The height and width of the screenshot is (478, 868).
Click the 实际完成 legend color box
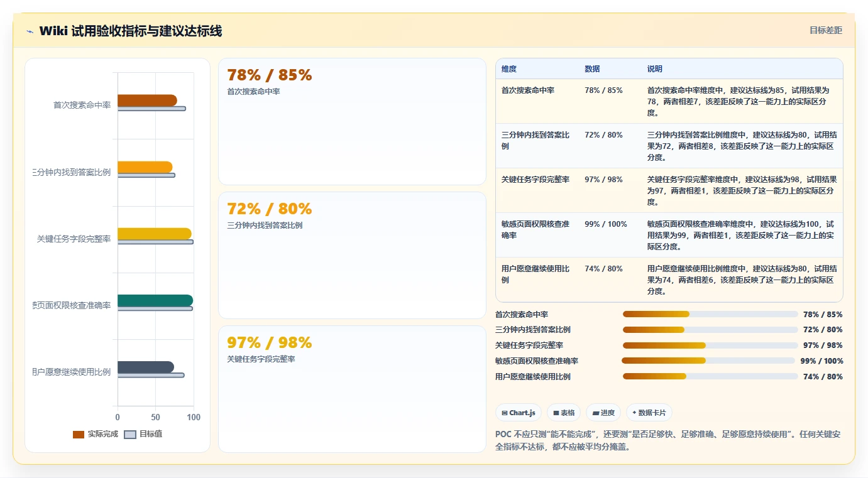pos(79,435)
